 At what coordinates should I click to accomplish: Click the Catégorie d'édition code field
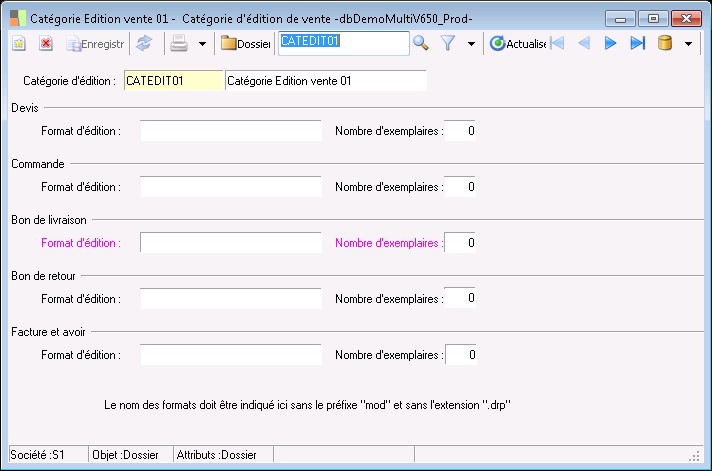point(174,81)
